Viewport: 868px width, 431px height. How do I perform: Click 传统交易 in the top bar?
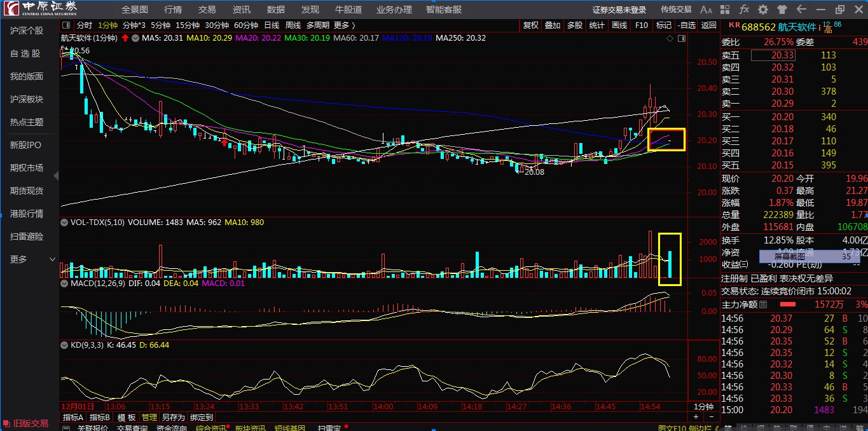click(676, 10)
